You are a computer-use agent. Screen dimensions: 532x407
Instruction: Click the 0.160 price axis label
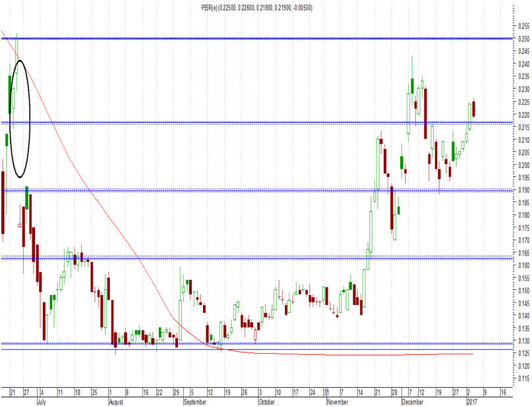click(x=524, y=265)
